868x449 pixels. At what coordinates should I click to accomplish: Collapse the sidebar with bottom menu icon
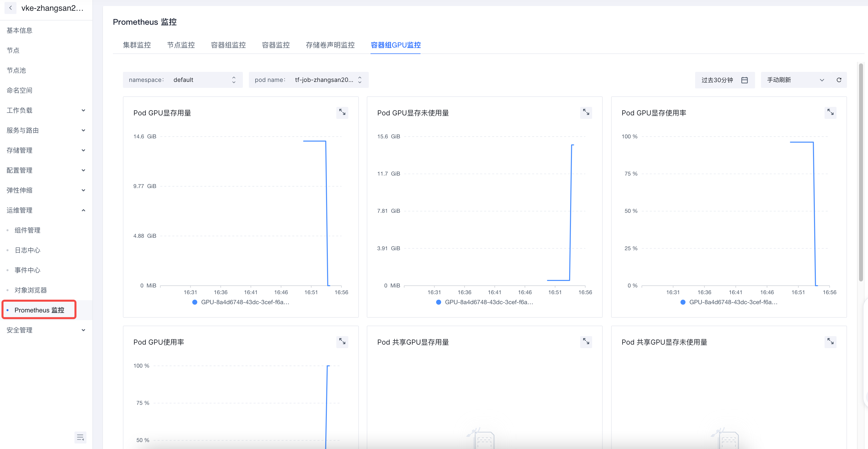(x=80, y=437)
